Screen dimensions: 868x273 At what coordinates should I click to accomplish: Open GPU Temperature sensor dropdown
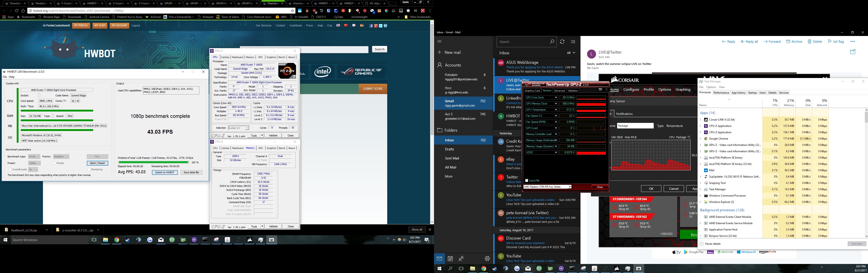[x=556, y=109]
